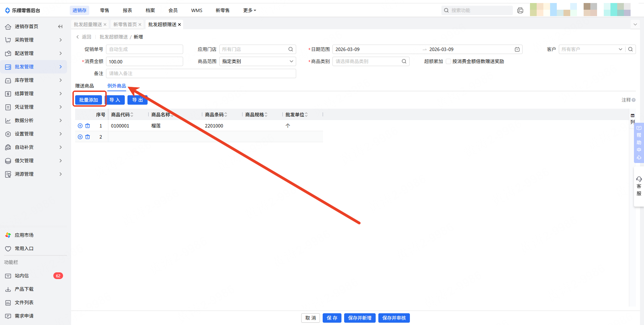Click the 溯源管理 icon
The width and height of the screenshot is (644, 325).
(8, 174)
